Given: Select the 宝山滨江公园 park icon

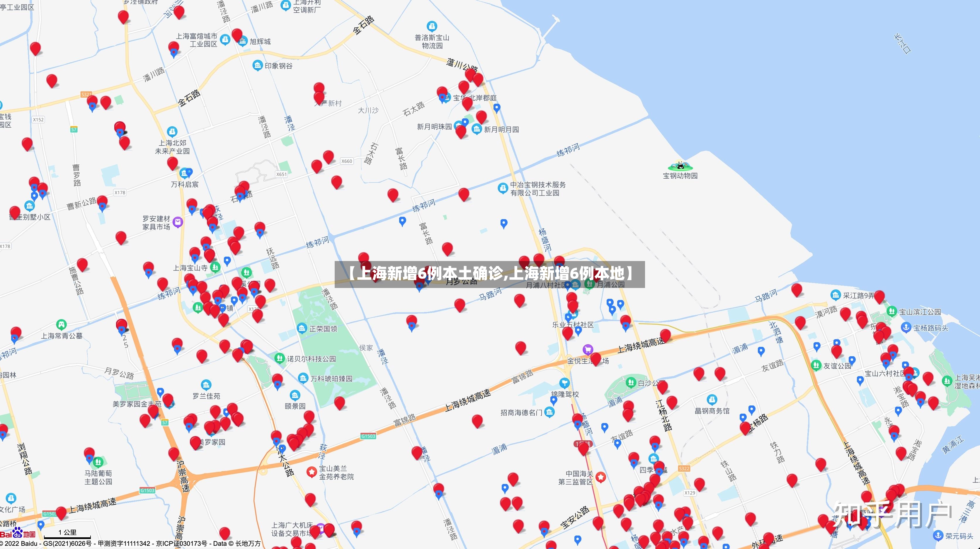Looking at the screenshot, I should click(892, 311).
